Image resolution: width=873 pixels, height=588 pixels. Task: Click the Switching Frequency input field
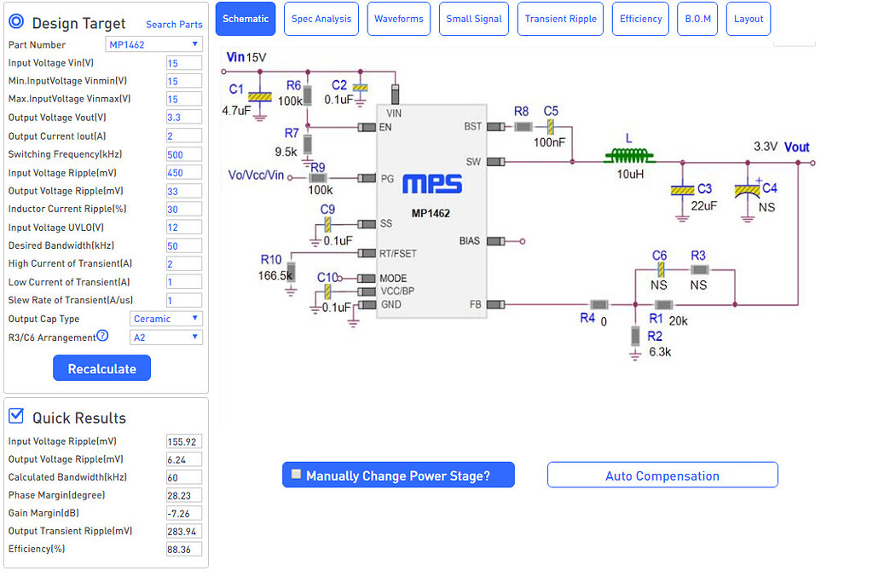(183, 154)
